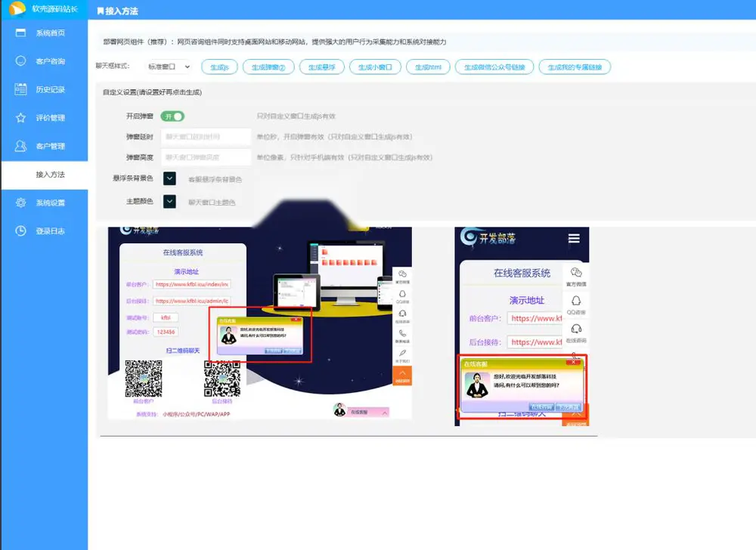This screenshot has height=550, width=756.
Task: Open the 登录日志 clock icon
Action: [20, 231]
